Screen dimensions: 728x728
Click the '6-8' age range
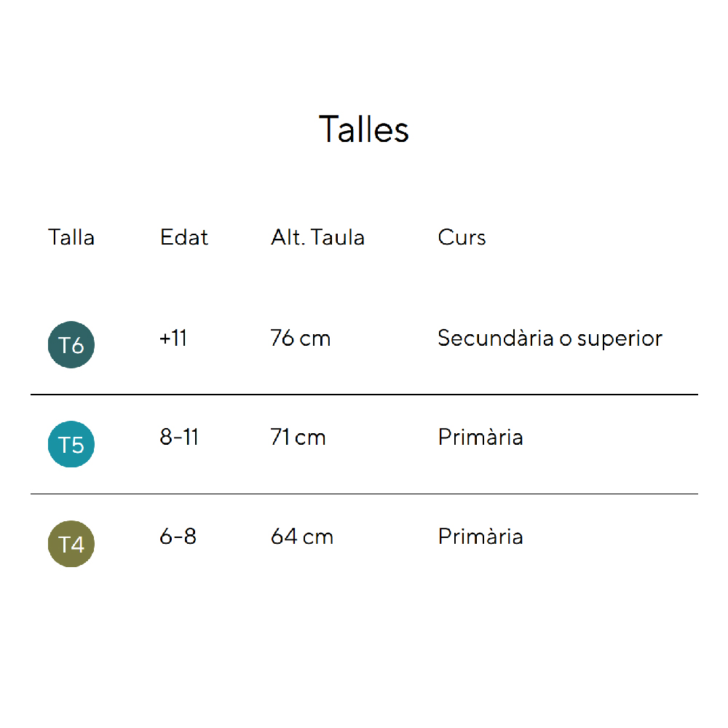pyautogui.click(x=178, y=537)
